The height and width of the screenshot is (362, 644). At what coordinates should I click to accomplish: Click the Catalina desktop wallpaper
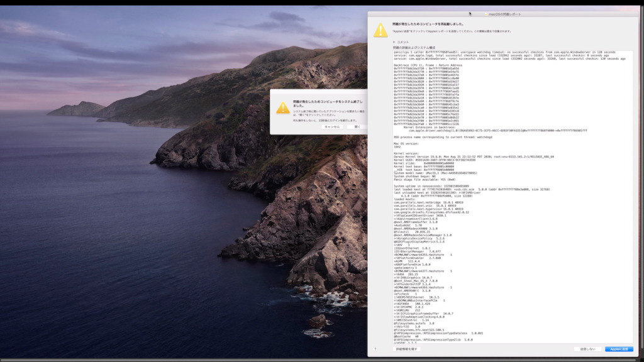tap(126, 220)
